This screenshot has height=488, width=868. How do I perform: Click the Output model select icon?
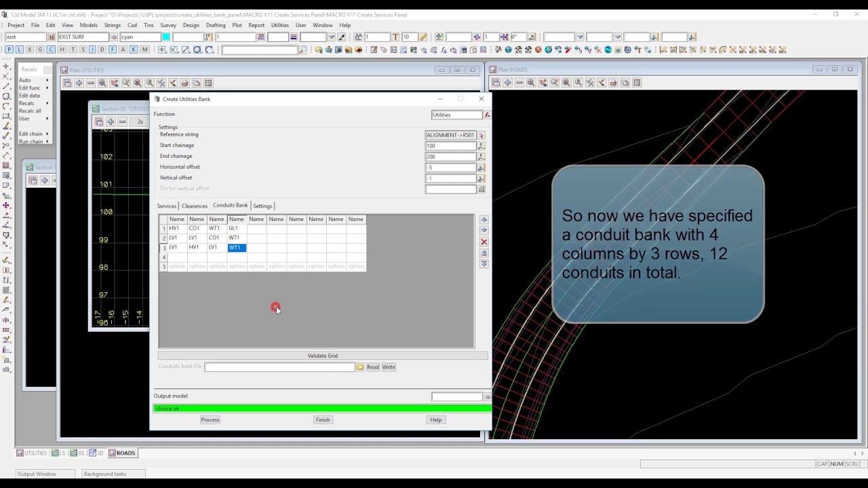(487, 397)
